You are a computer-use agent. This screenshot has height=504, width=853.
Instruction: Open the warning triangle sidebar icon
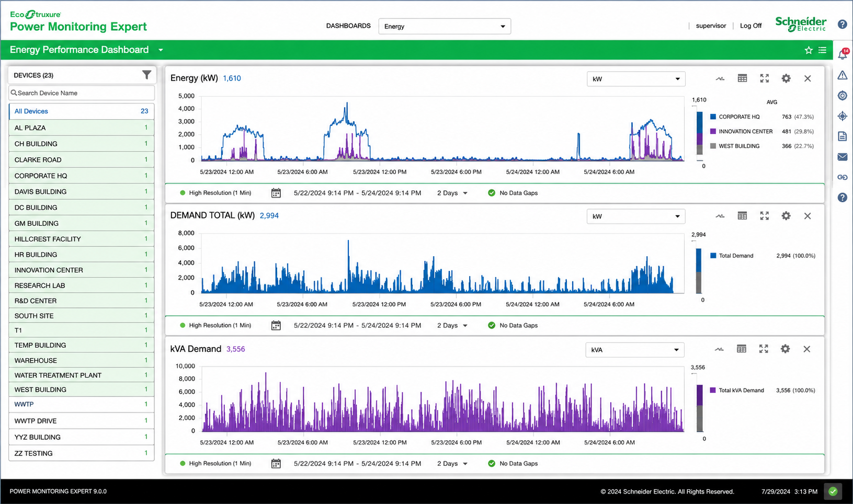coord(842,75)
